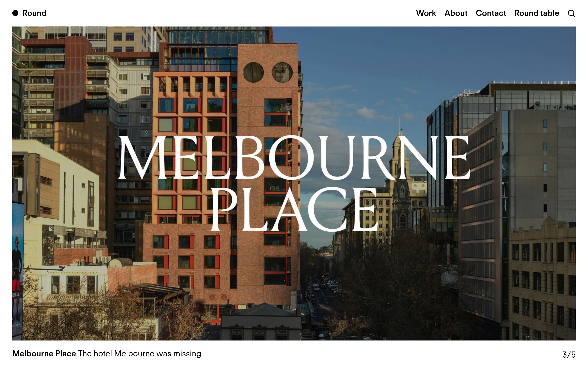Click the 3/5 slide counter
This screenshot has width=588, height=367.
pyautogui.click(x=569, y=355)
